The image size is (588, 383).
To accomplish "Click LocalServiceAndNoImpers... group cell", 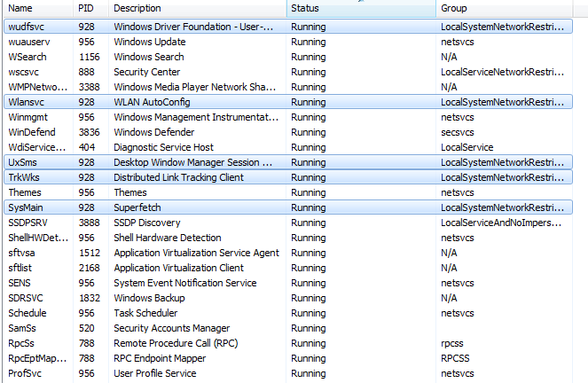I will [501, 223].
